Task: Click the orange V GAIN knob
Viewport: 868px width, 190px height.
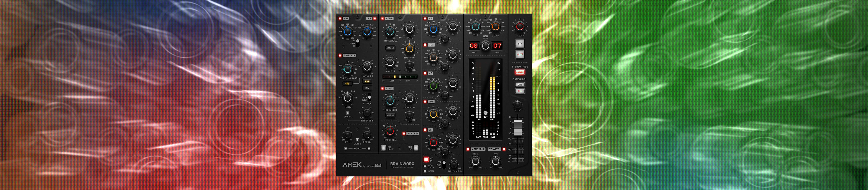Action: pos(495,26)
